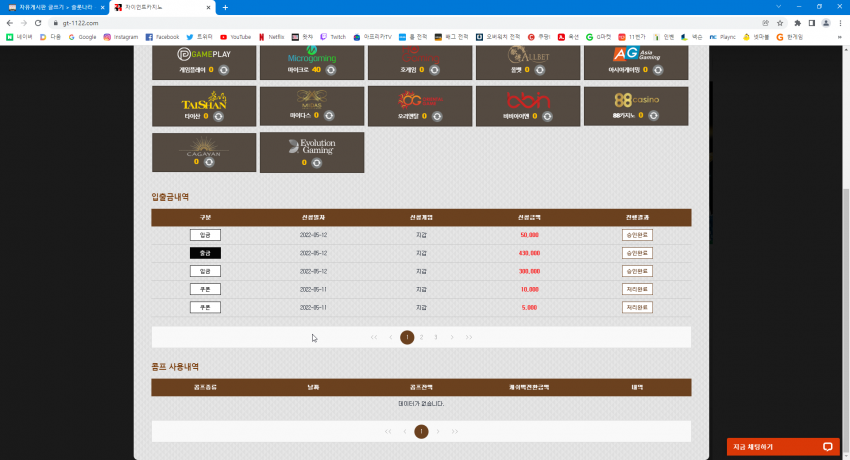Select current page 1 in deposit history pagination

(407, 337)
